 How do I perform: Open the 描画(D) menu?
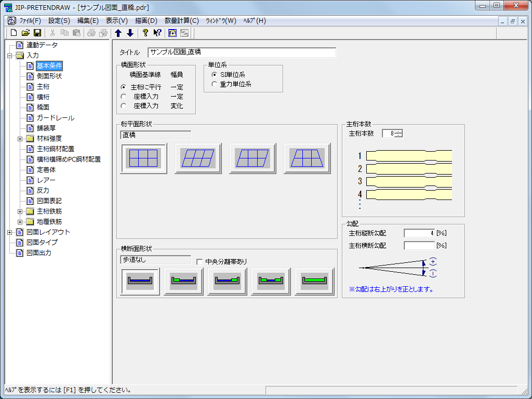tap(145, 21)
